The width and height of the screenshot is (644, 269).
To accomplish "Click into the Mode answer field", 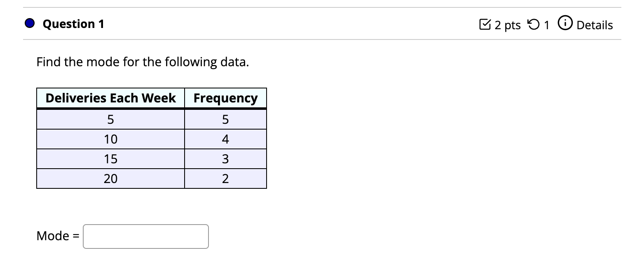I will pos(145,236).
